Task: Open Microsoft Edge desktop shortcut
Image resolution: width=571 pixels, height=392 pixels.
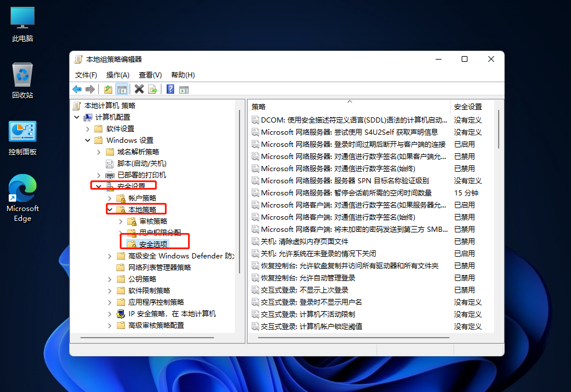Action: pos(23,198)
